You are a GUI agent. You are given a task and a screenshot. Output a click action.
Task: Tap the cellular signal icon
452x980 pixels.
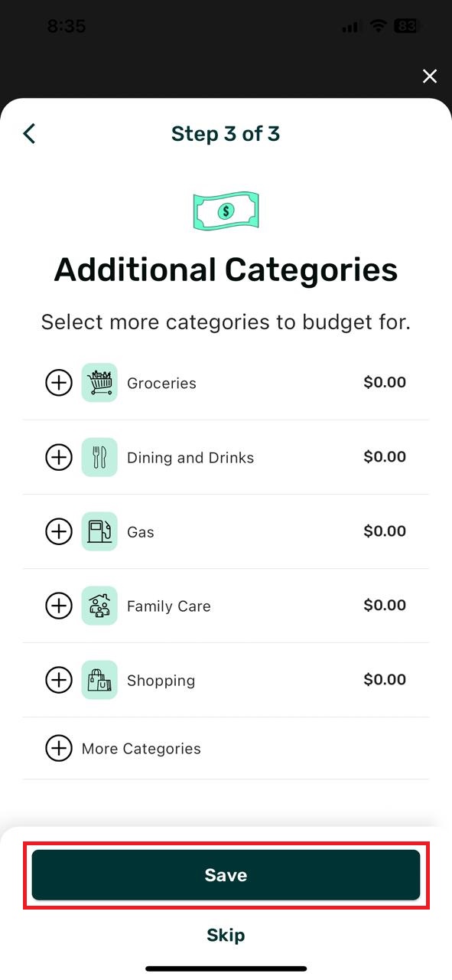(x=349, y=26)
